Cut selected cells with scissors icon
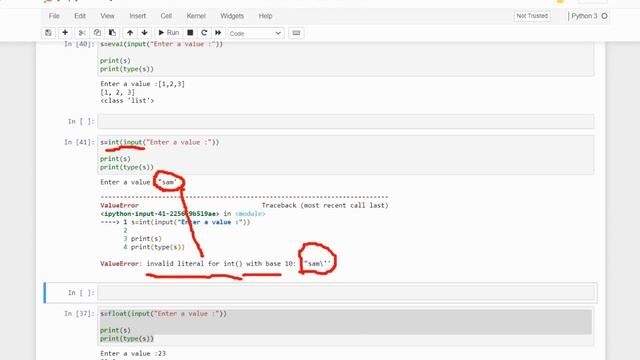Viewport: 640px width, 360px height. click(x=82, y=33)
